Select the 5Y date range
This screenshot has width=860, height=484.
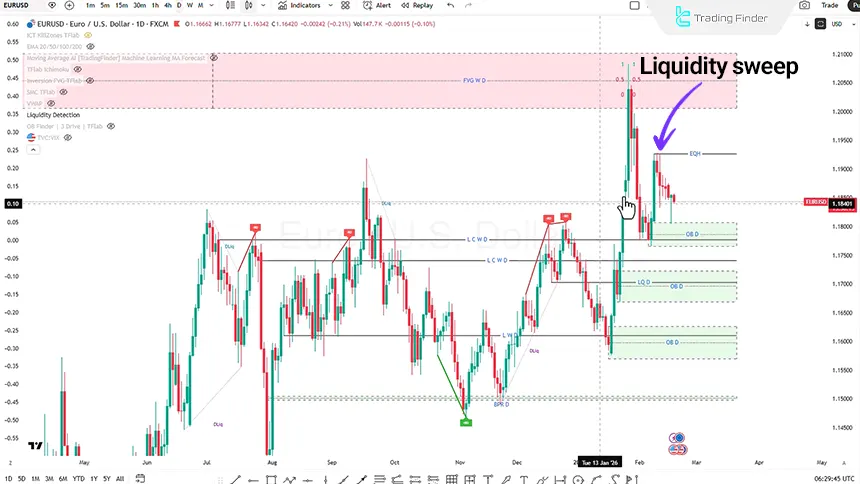107,479
